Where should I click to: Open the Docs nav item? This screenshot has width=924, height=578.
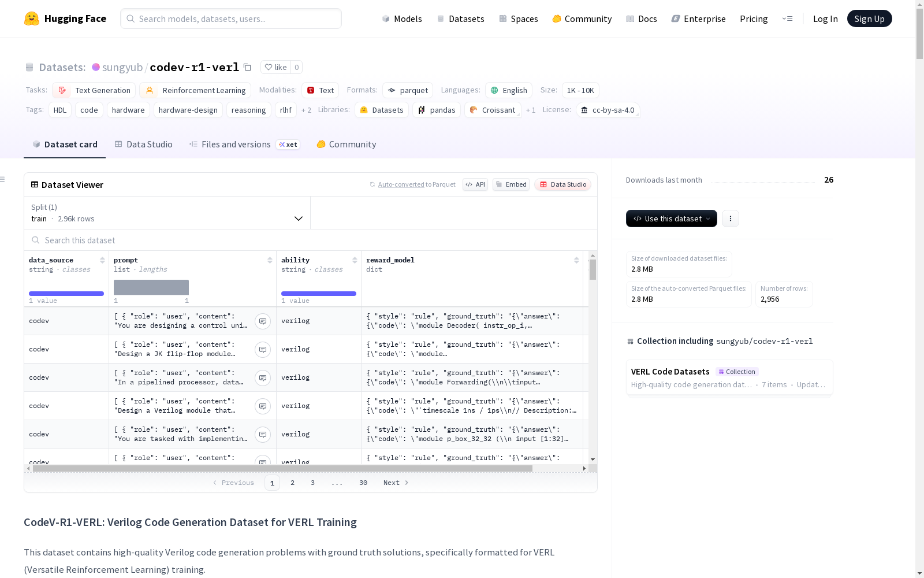pos(642,18)
